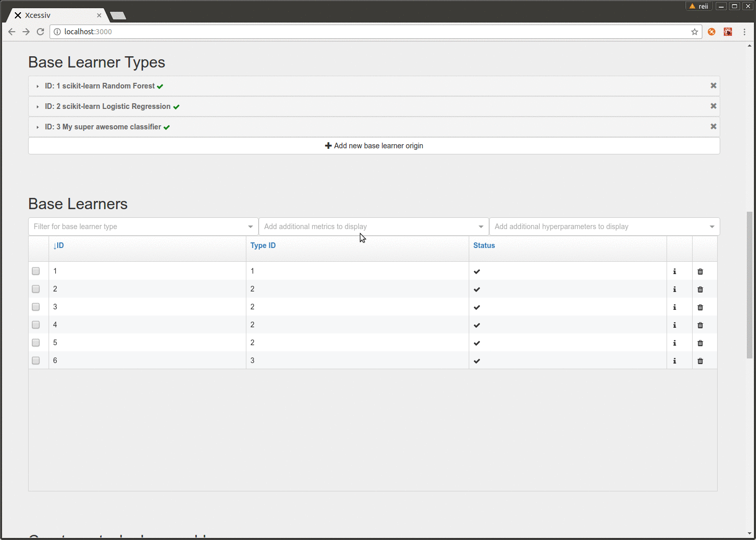Click Add new base learner origin
This screenshot has width=756, height=540.
pyautogui.click(x=374, y=146)
